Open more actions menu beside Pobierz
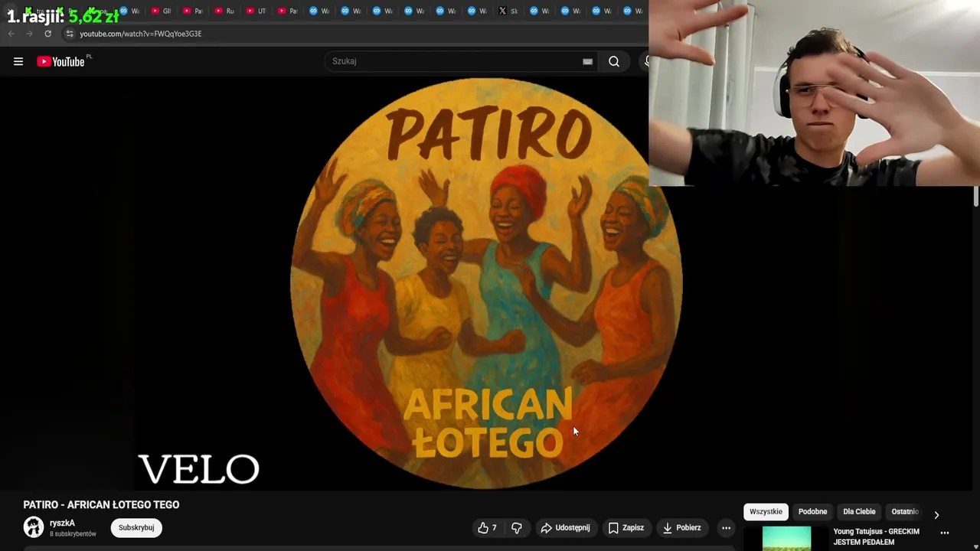 pyautogui.click(x=726, y=527)
